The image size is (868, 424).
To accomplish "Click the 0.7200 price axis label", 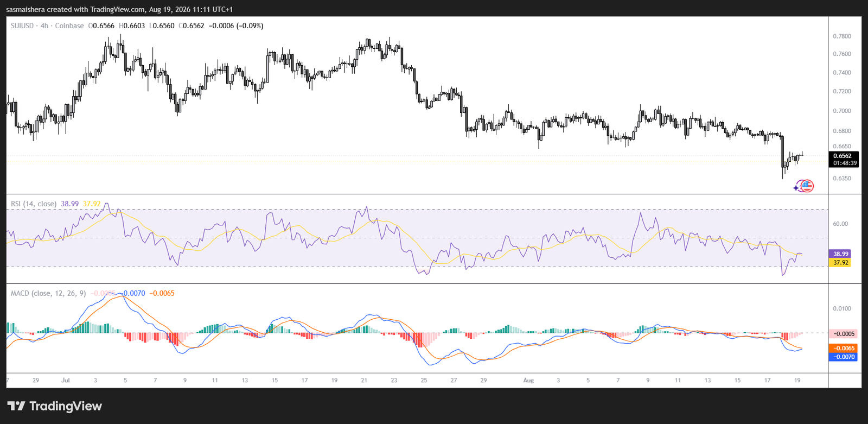I will click(x=842, y=92).
